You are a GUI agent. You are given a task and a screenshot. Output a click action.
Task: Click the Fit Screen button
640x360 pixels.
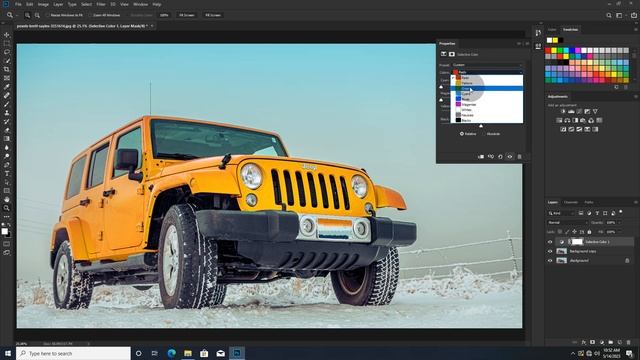click(x=187, y=15)
